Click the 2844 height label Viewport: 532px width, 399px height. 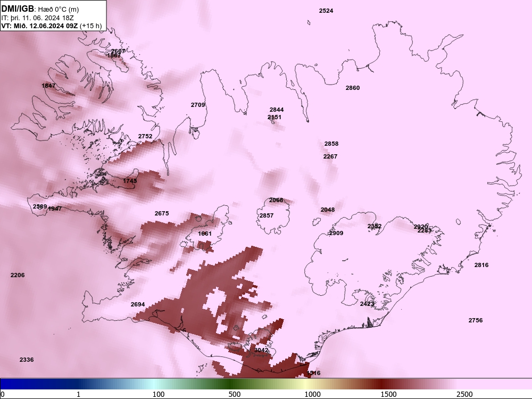point(277,110)
